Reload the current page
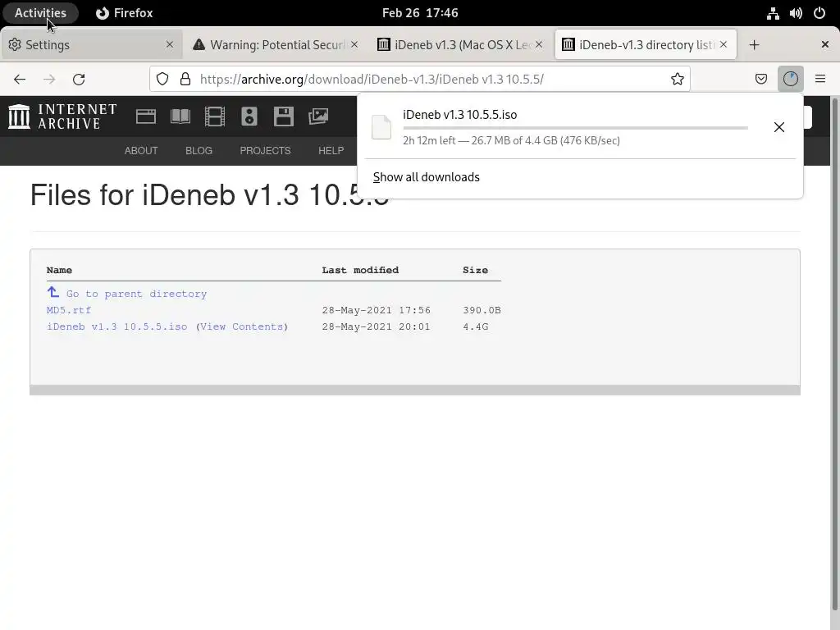 coord(79,80)
